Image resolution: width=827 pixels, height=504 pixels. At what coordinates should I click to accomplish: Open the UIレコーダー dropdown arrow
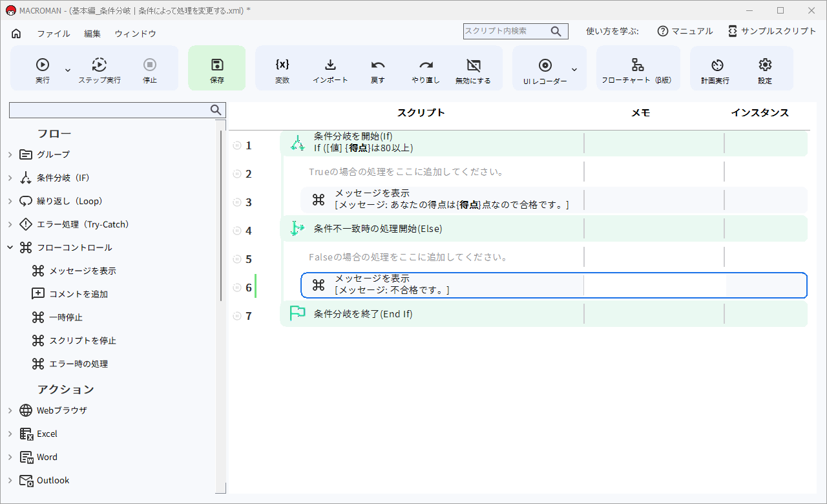tap(574, 69)
